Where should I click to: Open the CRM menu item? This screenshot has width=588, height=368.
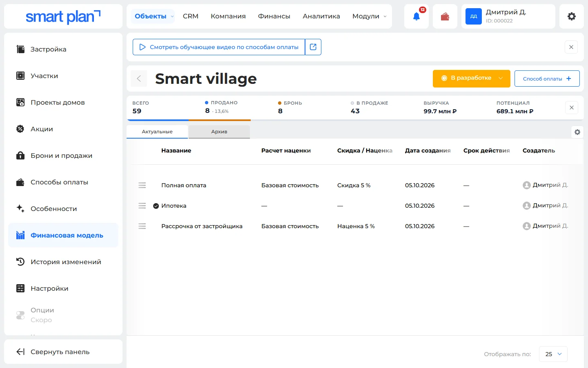[x=191, y=16]
